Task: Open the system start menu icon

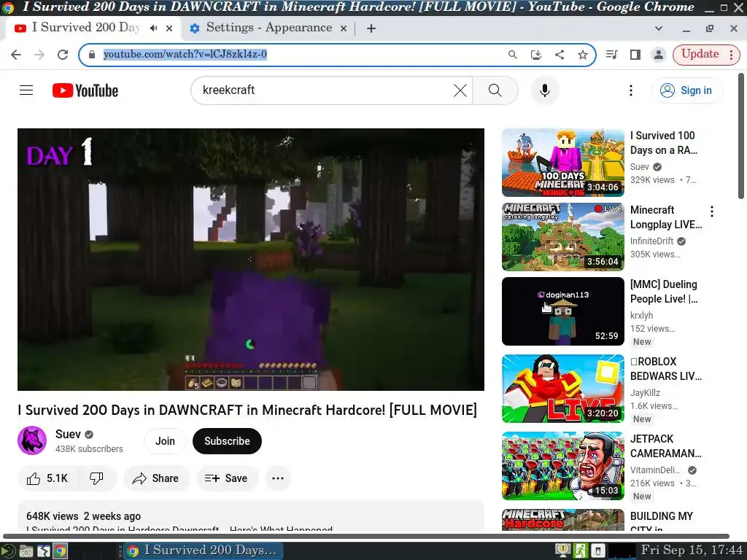Action: 7,551
